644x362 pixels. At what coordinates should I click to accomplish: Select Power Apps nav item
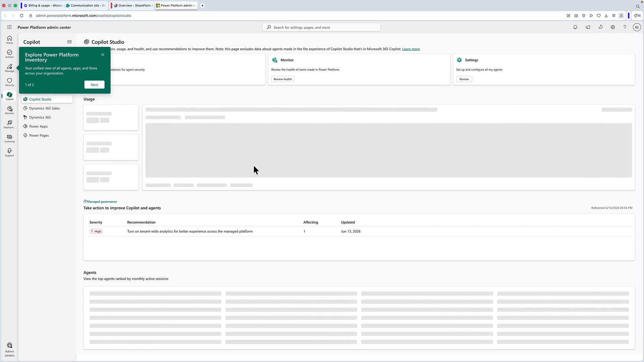47,126
